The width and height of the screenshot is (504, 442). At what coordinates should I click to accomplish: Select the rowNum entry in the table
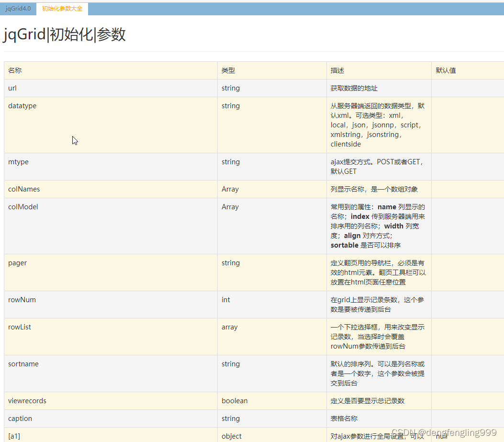pyautogui.click(x=22, y=299)
